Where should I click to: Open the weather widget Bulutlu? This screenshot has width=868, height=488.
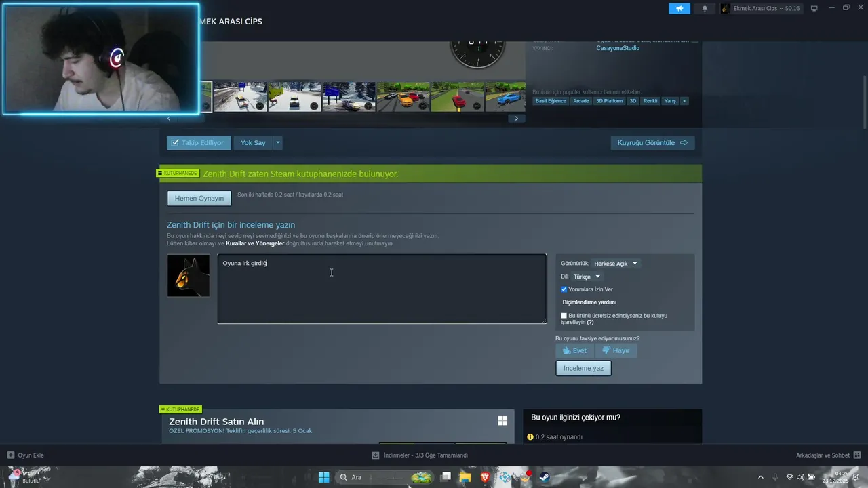tap(24, 476)
